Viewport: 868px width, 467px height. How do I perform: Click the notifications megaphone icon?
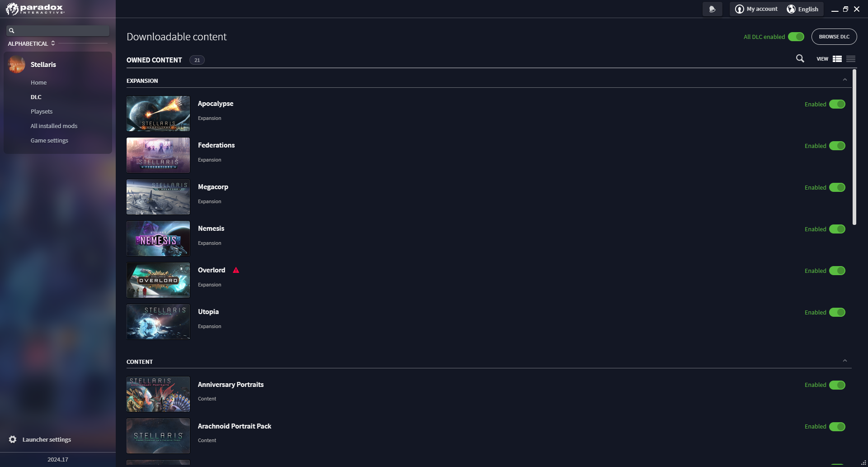click(x=712, y=9)
